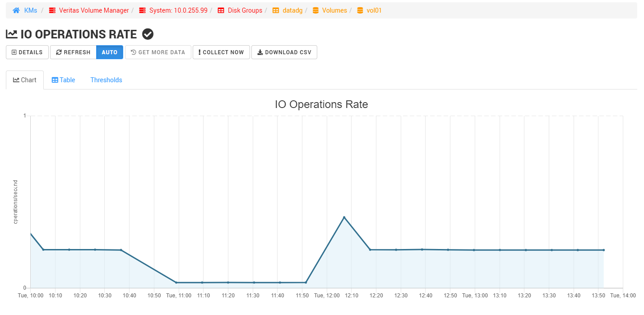Switch to the Table tab
Viewport: 644px width, 315px height.
(x=63, y=80)
